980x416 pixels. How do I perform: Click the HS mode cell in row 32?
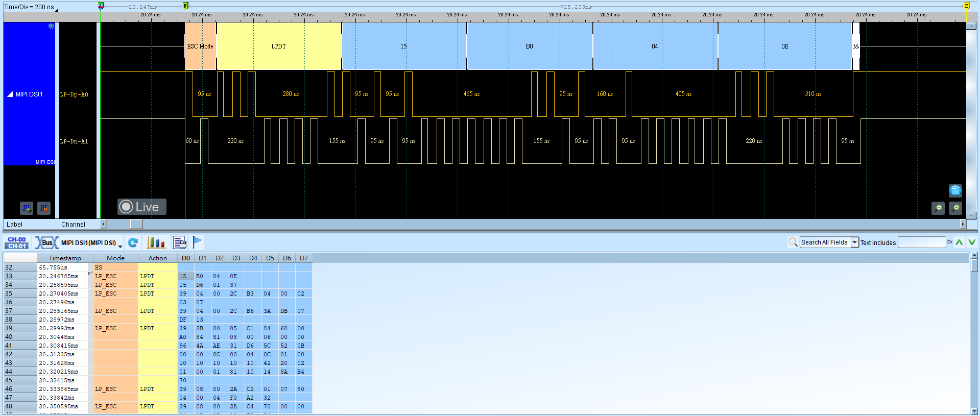click(x=115, y=267)
